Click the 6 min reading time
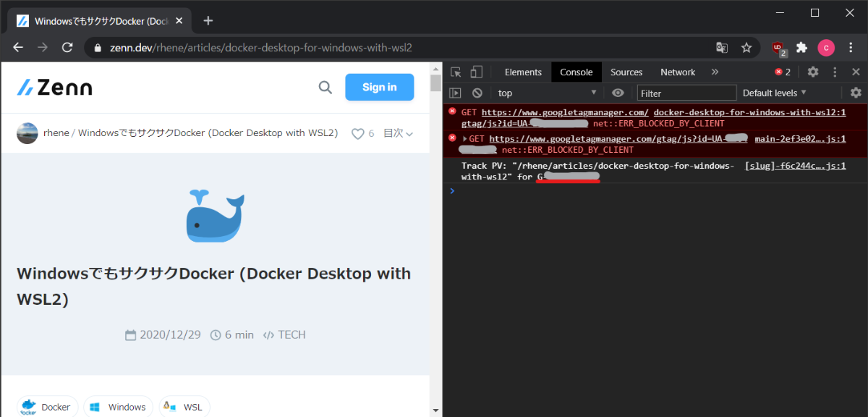The height and width of the screenshot is (417, 868). (x=239, y=334)
